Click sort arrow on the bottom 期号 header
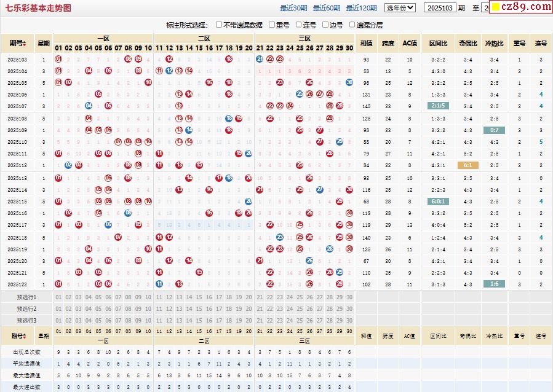This screenshot has width=553, height=392. pyautogui.click(x=25, y=336)
